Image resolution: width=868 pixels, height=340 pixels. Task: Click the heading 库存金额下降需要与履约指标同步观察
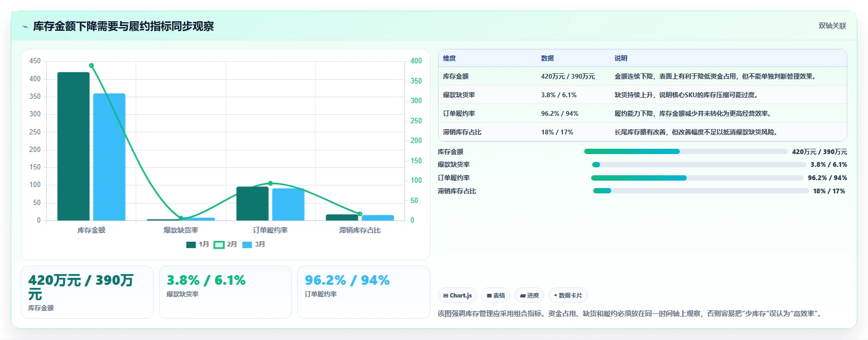point(123,27)
